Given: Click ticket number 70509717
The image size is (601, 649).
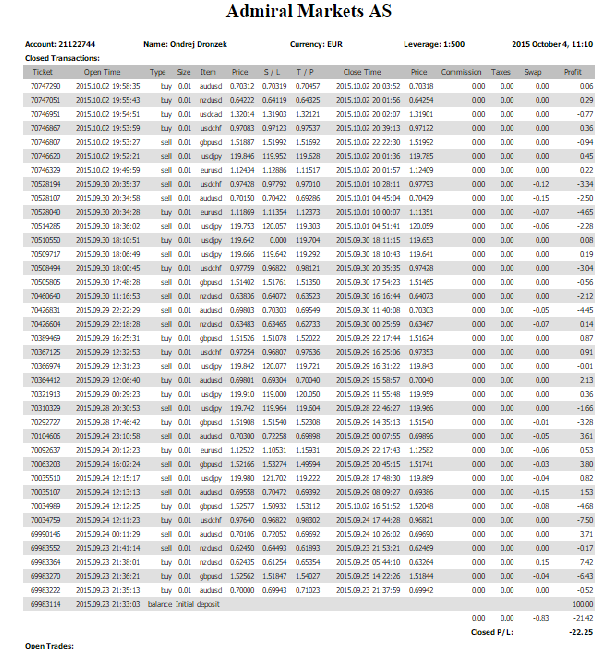Looking at the screenshot, I should point(46,254).
